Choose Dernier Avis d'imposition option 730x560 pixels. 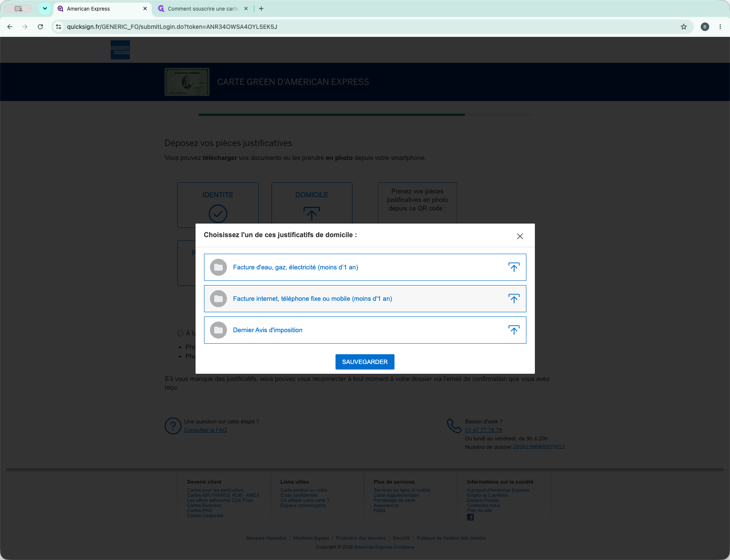pyautogui.click(x=365, y=330)
